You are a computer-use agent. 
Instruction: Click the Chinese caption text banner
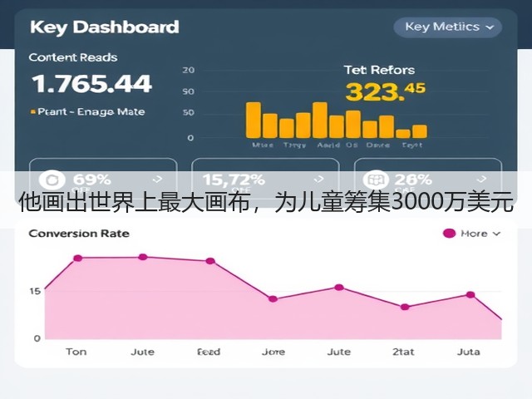click(266, 202)
